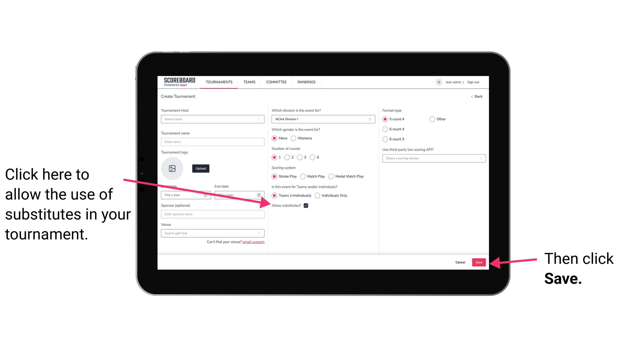644x346 pixels.
Task: Enable the Allow substitutes checkbox
Action: pyautogui.click(x=307, y=205)
